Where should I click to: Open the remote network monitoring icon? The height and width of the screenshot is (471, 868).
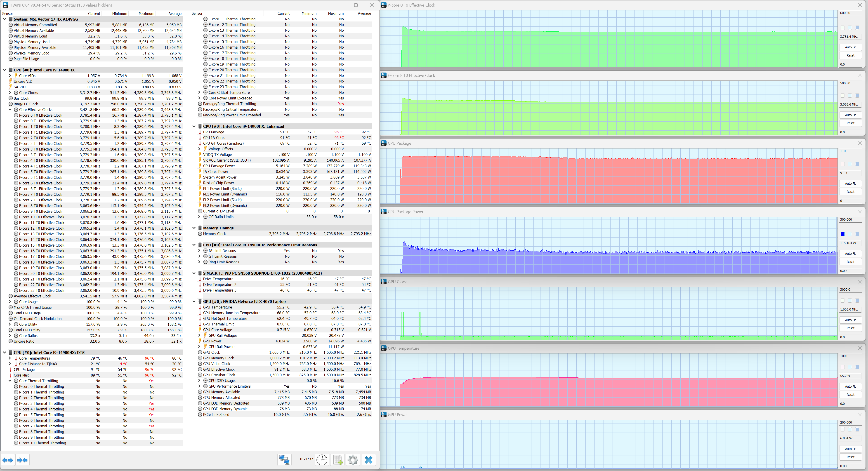[x=284, y=460]
